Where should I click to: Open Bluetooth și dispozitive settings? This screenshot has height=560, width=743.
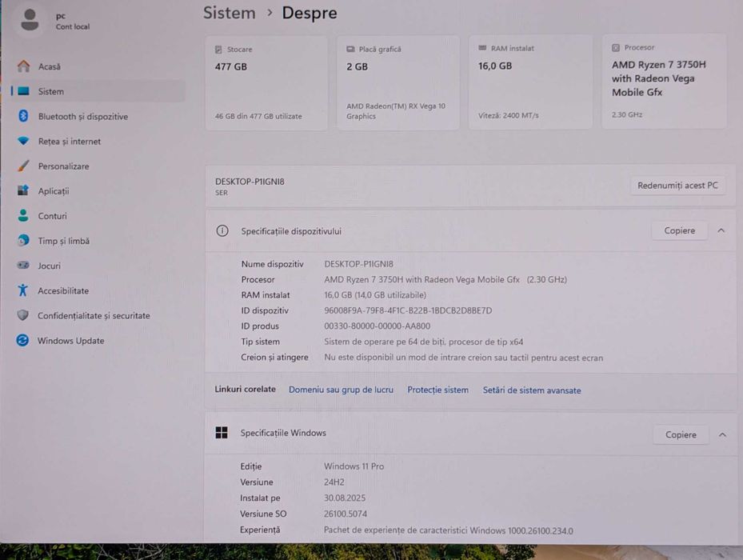(x=98, y=116)
